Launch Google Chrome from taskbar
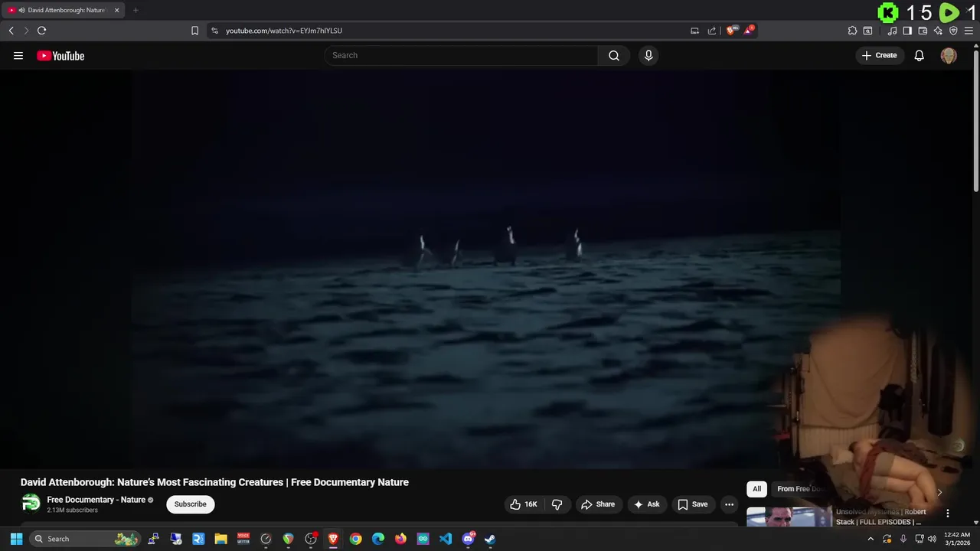980x551 pixels. (x=356, y=539)
